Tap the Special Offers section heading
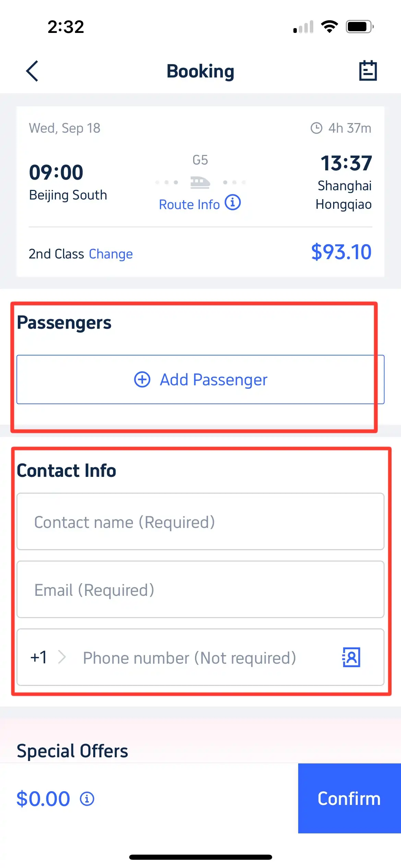This screenshot has height=868, width=401. (72, 751)
